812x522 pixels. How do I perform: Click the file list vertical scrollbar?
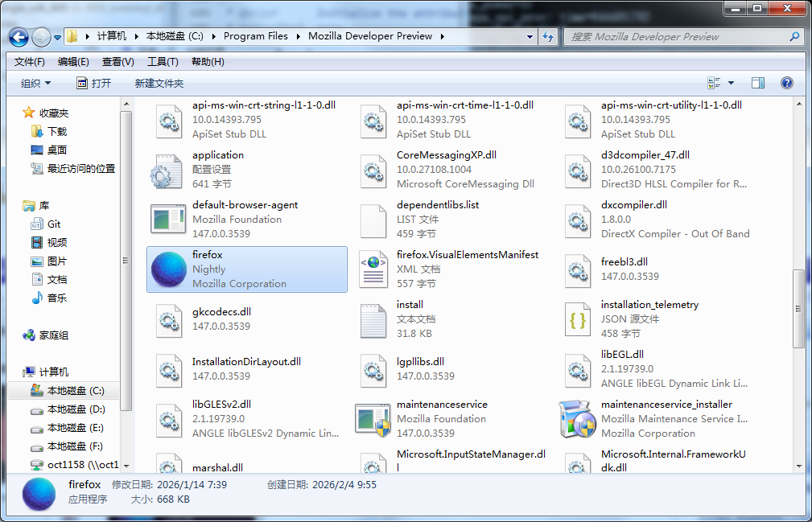point(798,306)
